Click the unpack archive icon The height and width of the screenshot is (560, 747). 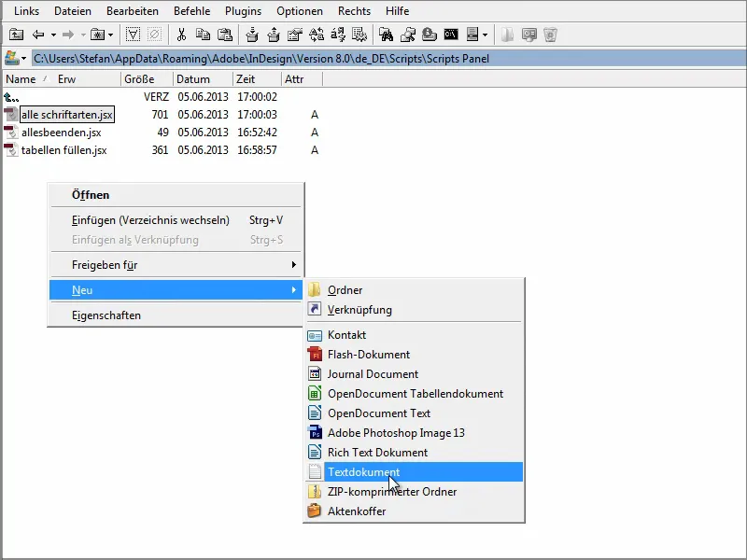click(x=274, y=35)
